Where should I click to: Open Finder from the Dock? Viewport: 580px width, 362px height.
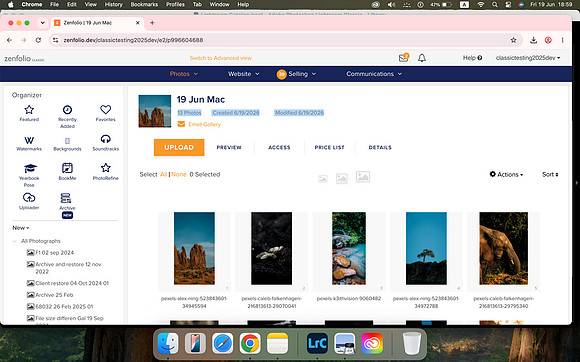tap(168, 343)
